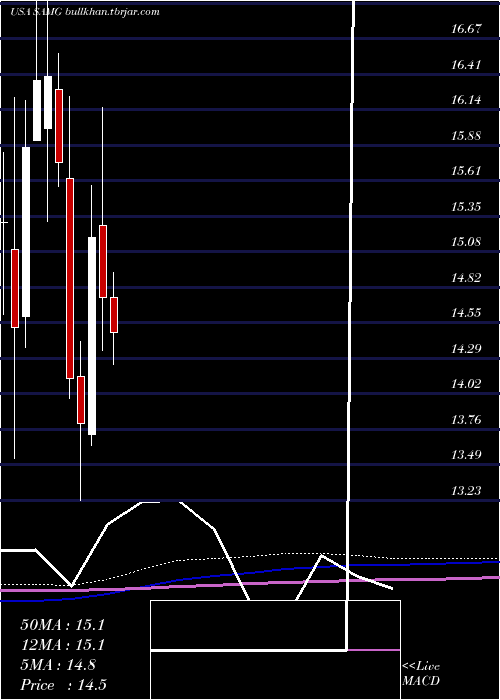Click the 14.82 price axis label
The width and height of the screenshot is (500, 700).
466,278
